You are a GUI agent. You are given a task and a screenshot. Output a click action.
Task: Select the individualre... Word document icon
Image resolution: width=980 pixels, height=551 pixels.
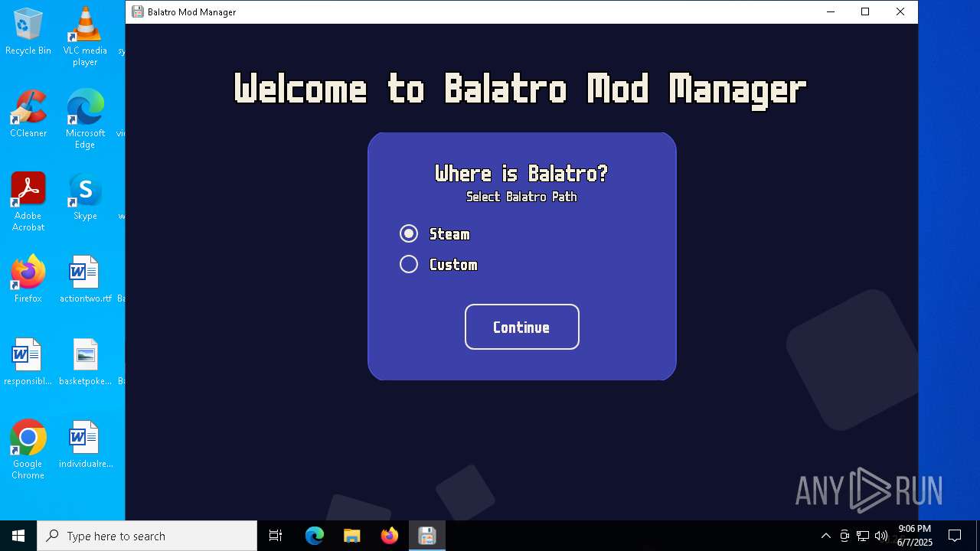(x=85, y=445)
